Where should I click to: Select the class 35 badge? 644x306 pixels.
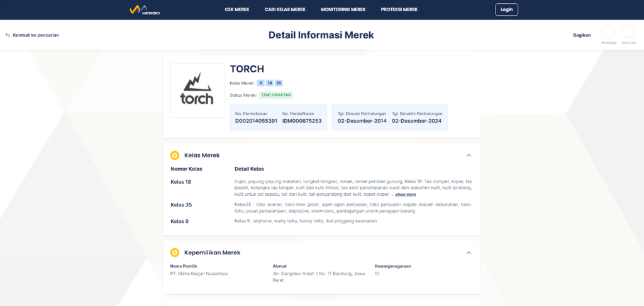click(279, 83)
